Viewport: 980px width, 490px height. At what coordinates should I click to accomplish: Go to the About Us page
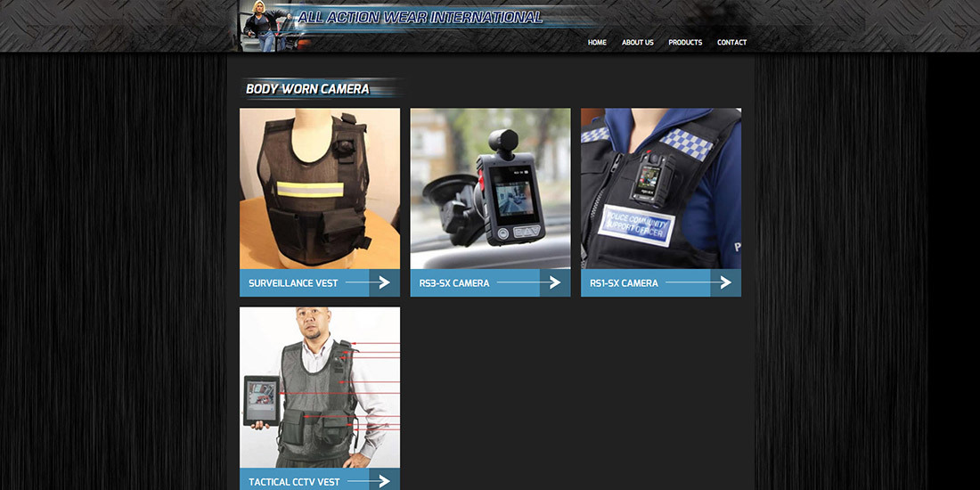[638, 43]
